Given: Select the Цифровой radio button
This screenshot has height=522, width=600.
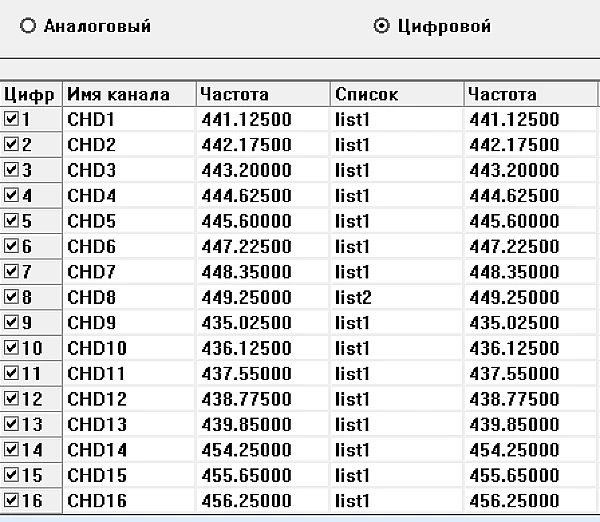Looking at the screenshot, I should coord(380,27).
